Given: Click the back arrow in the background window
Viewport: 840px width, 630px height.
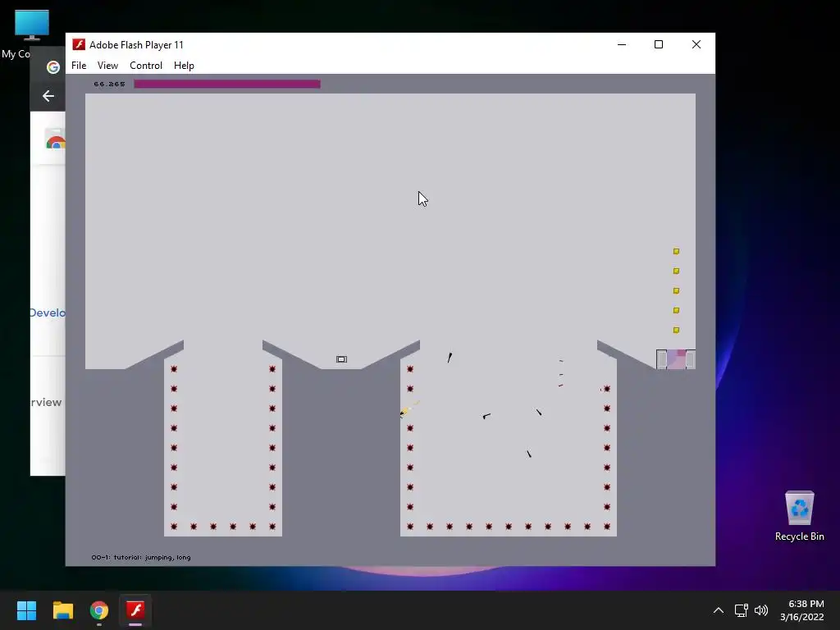Looking at the screenshot, I should tap(48, 96).
